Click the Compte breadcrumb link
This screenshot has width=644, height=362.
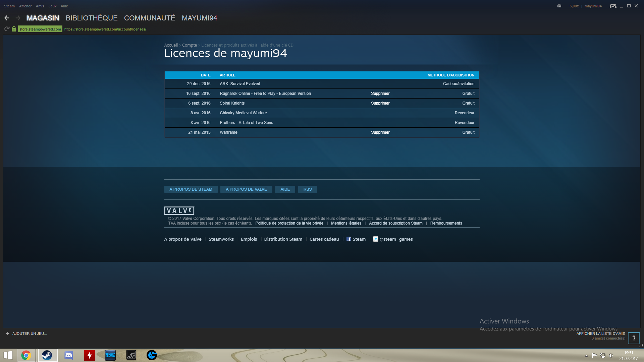[190, 45]
